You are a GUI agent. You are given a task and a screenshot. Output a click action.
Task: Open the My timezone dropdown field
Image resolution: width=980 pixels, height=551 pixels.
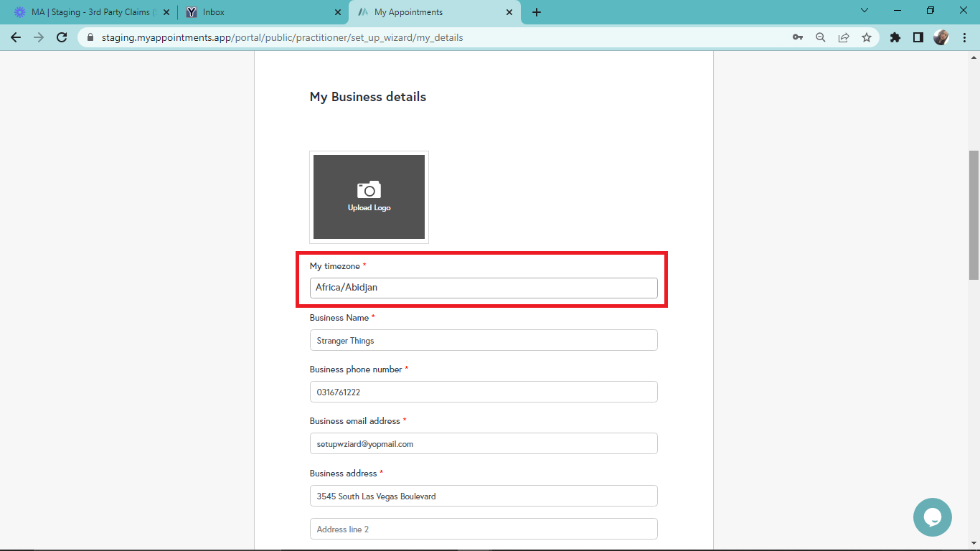483,288
